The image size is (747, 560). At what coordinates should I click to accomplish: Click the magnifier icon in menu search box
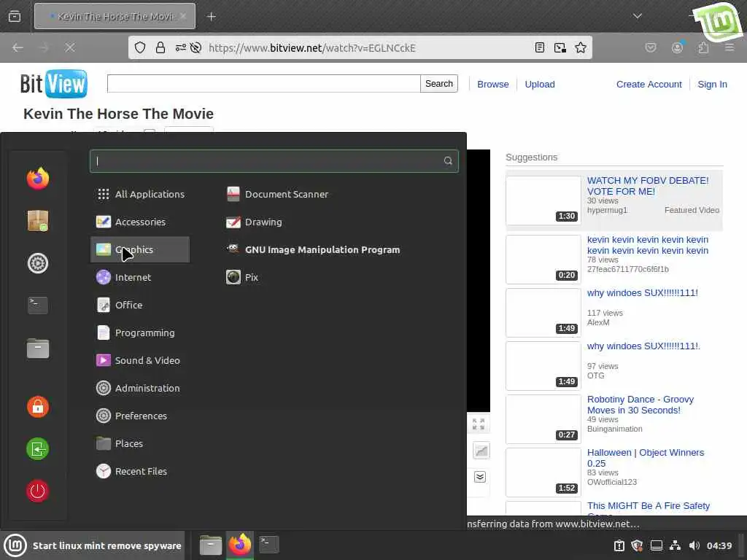tap(448, 161)
